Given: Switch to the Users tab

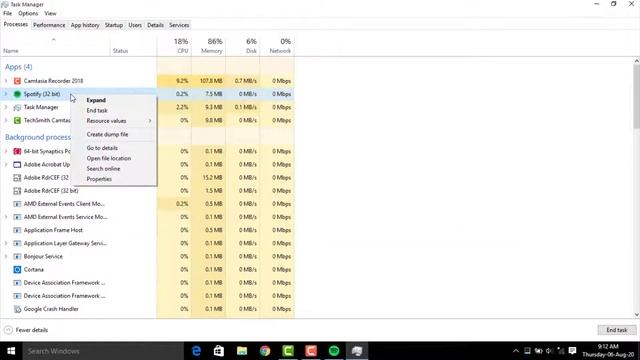Looking at the screenshot, I should point(135,25).
